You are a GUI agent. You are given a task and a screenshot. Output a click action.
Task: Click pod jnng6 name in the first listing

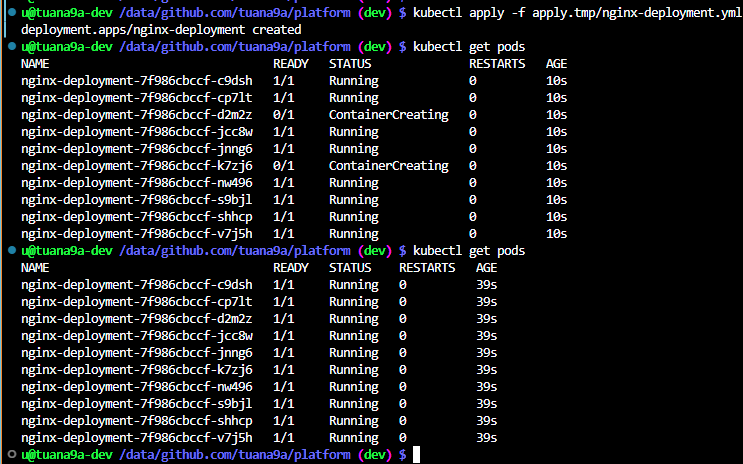137,149
